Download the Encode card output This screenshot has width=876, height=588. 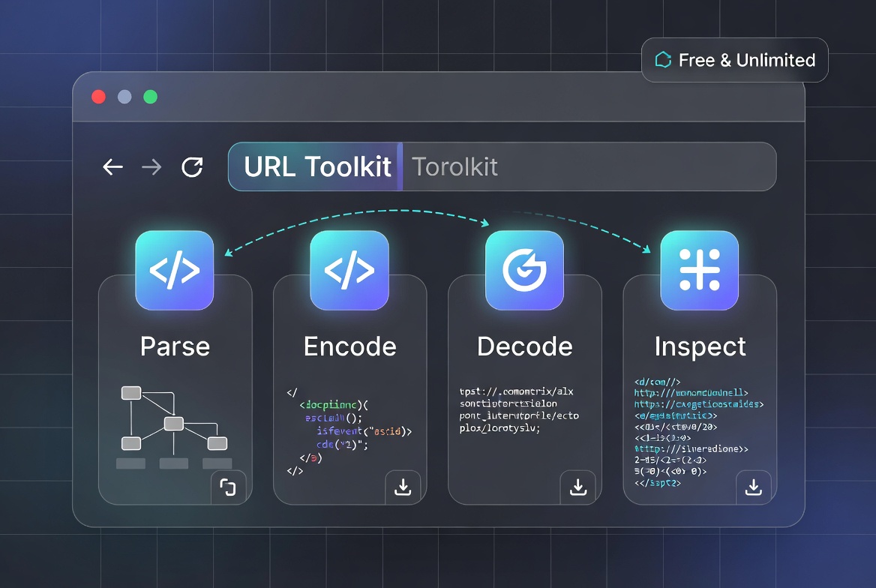(403, 487)
